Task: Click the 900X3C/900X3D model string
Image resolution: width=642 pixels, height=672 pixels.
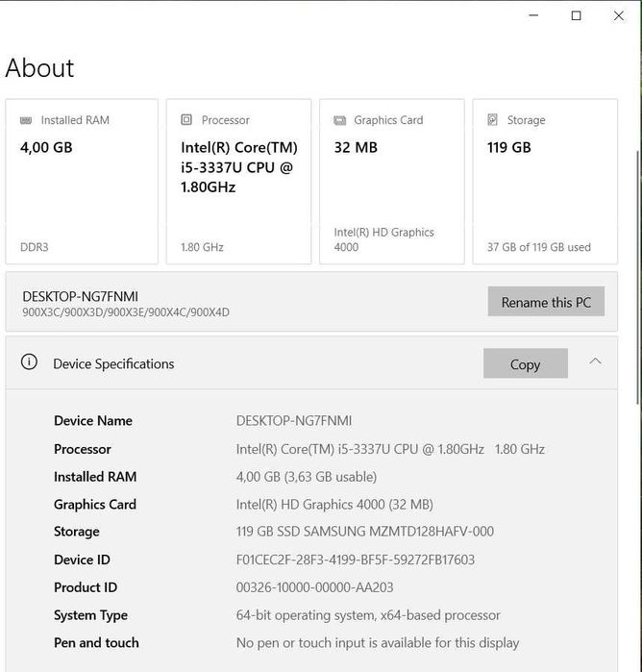Action: click(126, 312)
